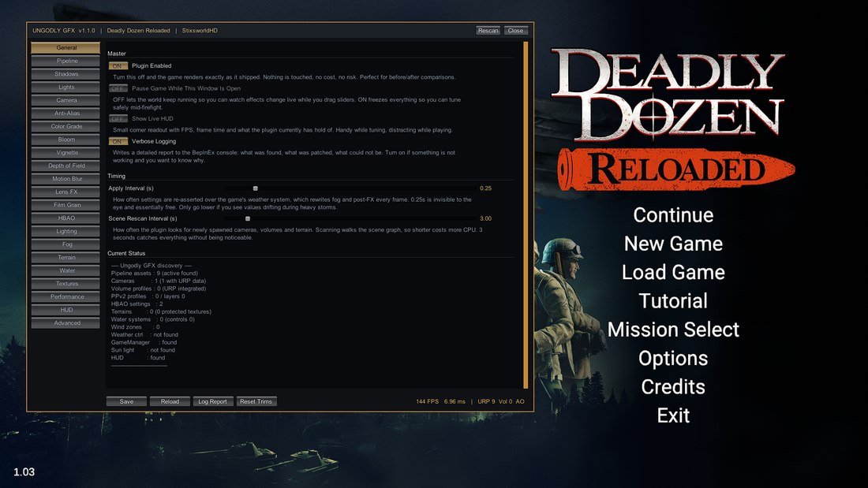Open the Motion Blur tab
868x488 pixels.
(x=65, y=179)
